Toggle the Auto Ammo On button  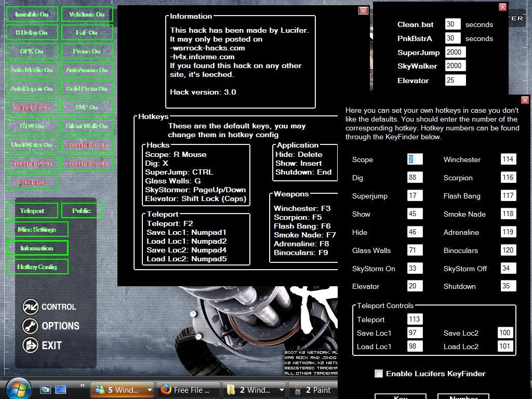[x=87, y=70]
